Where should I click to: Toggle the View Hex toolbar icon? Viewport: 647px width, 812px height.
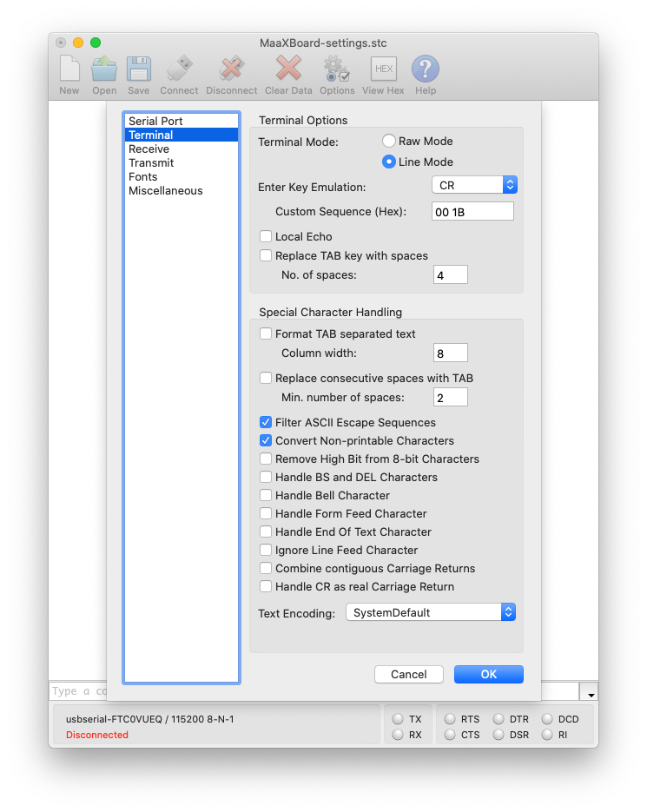click(x=383, y=69)
